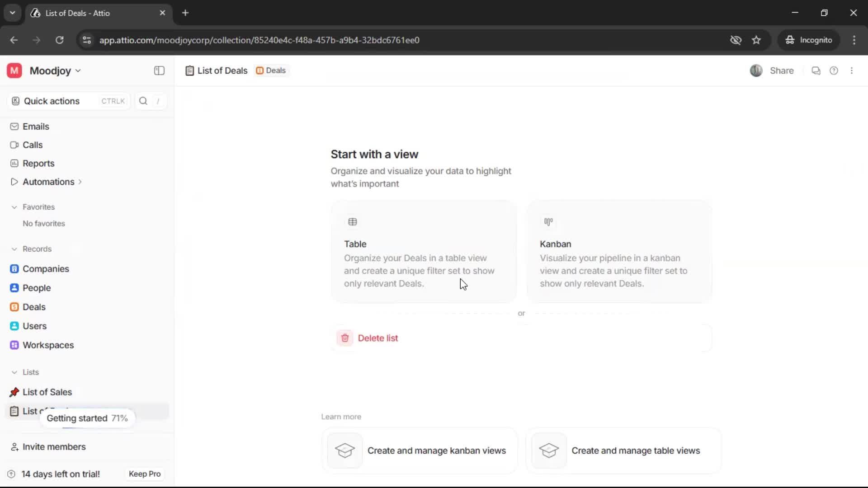Select the Emails section in sidebar
This screenshot has height=488, width=868.
(x=36, y=127)
